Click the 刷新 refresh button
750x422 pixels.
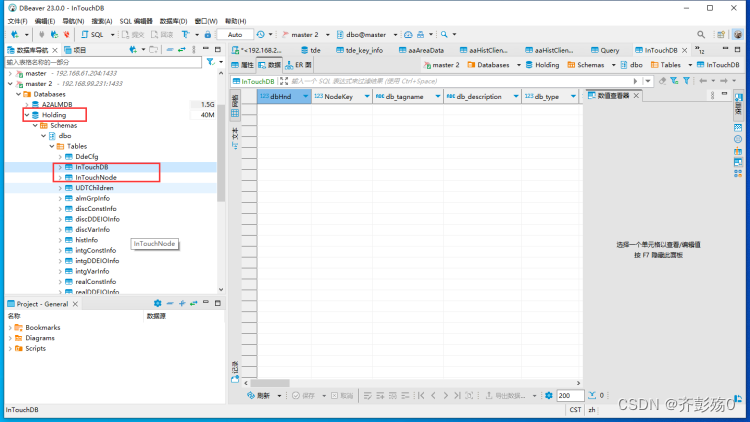259,396
